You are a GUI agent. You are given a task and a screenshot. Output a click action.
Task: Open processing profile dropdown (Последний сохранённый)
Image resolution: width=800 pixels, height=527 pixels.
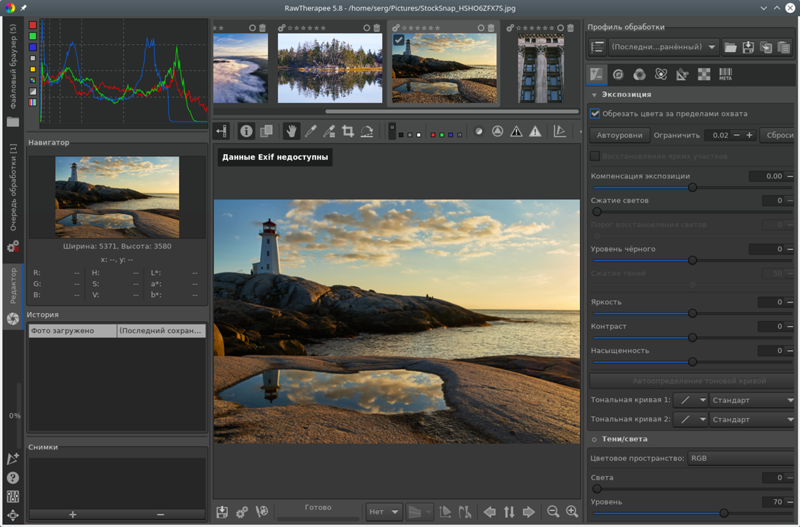pyautogui.click(x=664, y=47)
